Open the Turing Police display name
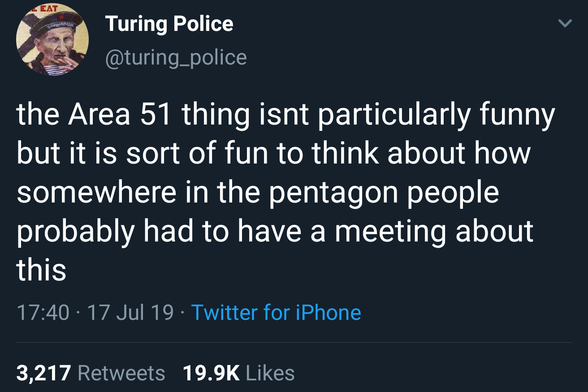 169,24
